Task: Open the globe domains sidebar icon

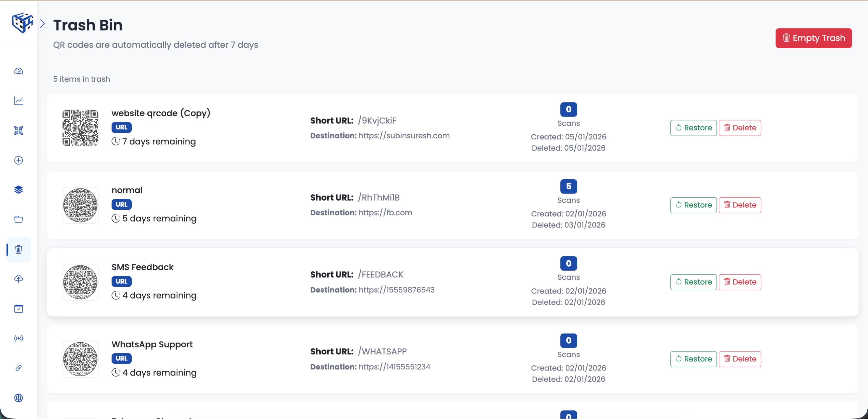Action: coord(19,398)
